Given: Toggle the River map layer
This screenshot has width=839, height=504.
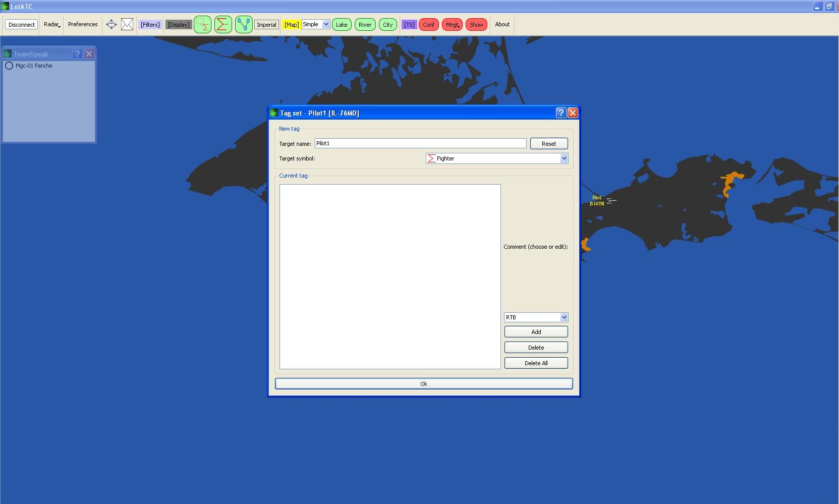Looking at the screenshot, I should pos(365,24).
